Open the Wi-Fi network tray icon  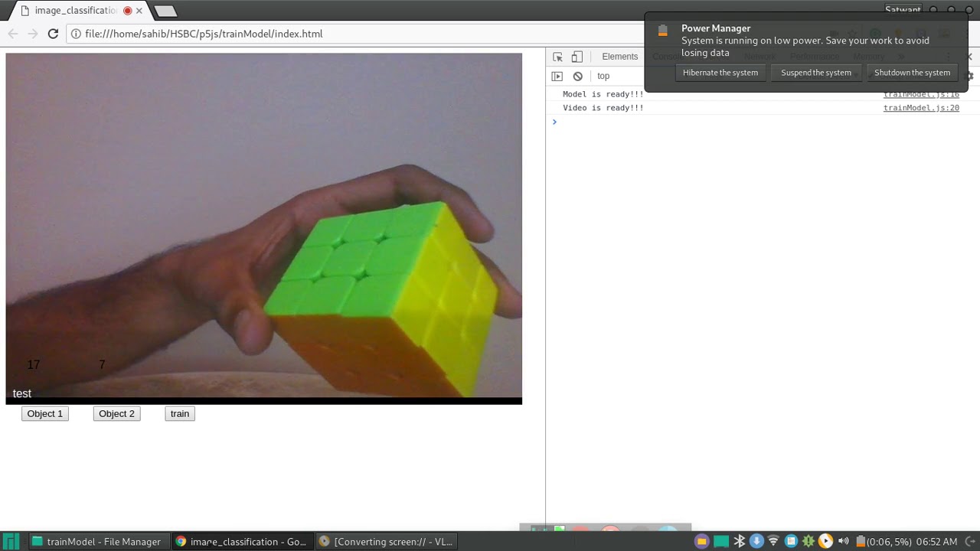(x=773, y=541)
